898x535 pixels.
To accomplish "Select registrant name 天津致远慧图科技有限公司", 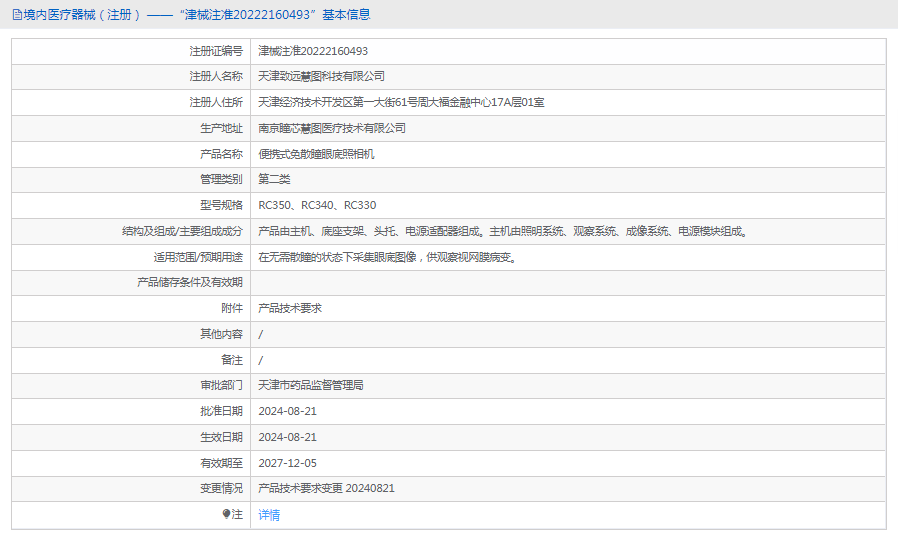I will click(x=321, y=76).
